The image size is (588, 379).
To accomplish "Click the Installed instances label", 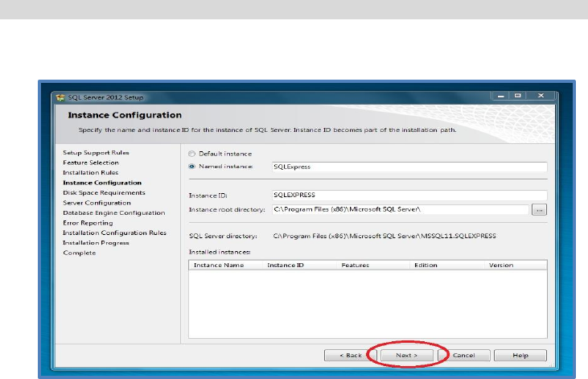I will (x=220, y=252).
